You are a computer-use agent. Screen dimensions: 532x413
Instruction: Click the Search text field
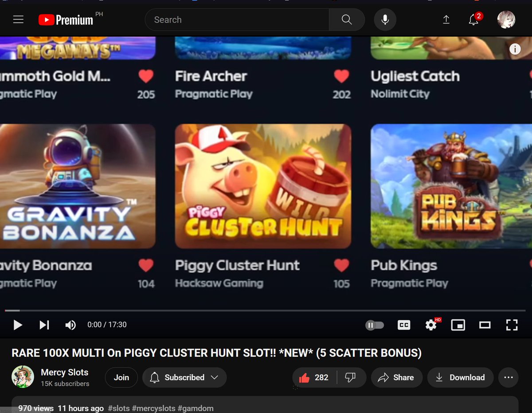click(x=237, y=20)
